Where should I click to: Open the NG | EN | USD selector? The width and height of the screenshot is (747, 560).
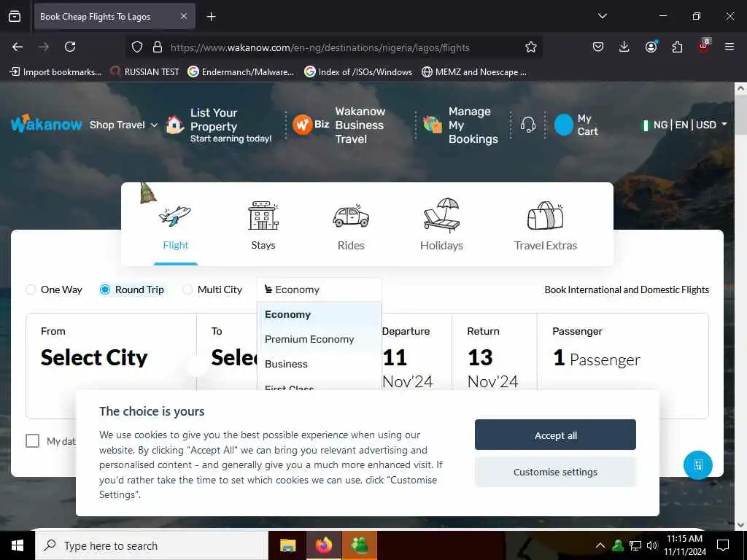point(685,125)
